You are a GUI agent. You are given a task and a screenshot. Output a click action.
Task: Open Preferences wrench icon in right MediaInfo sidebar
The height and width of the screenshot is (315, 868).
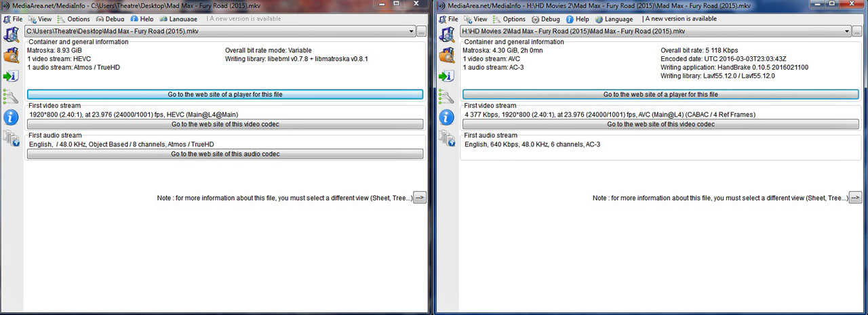click(x=446, y=96)
